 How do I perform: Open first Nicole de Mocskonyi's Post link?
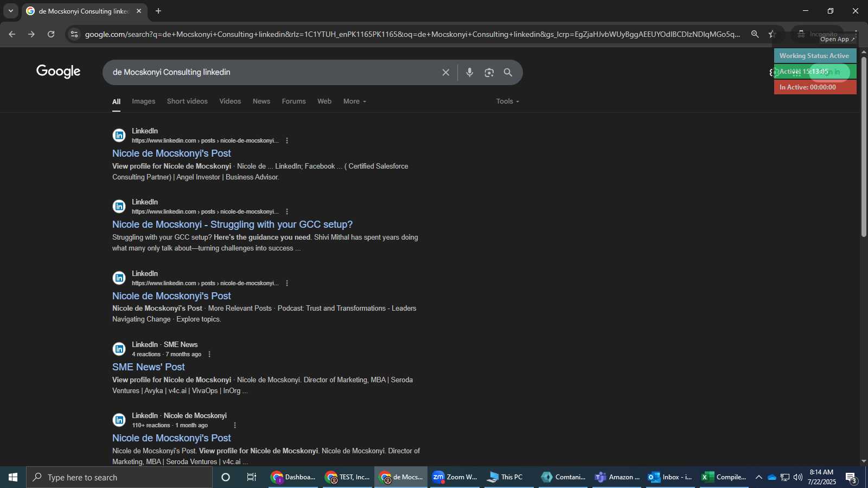[x=171, y=153]
